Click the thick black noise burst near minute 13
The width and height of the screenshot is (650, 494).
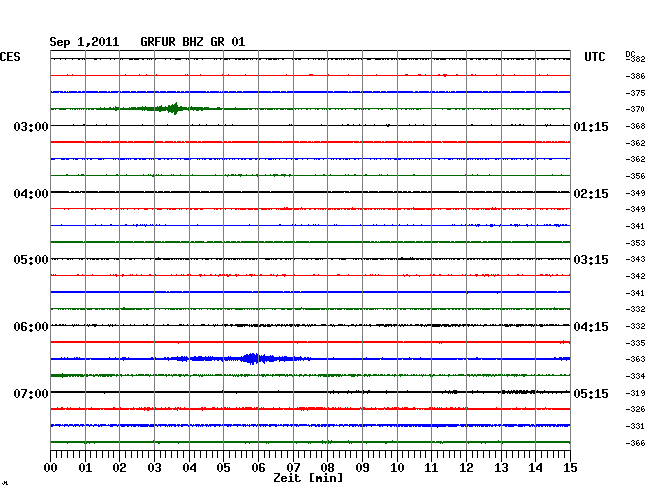[518, 392]
